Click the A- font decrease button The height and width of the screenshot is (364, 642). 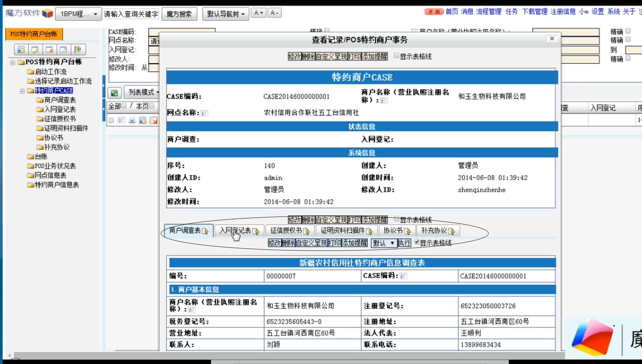tap(274, 13)
